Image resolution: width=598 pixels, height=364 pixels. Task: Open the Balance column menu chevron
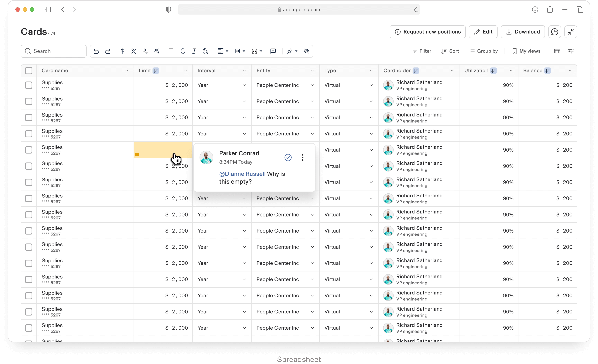(570, 71)
